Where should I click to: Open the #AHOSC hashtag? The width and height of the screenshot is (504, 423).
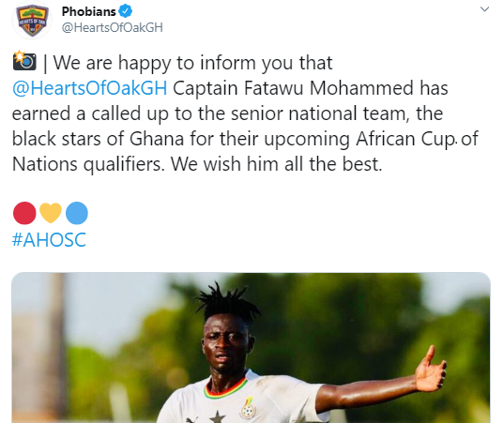49,239
